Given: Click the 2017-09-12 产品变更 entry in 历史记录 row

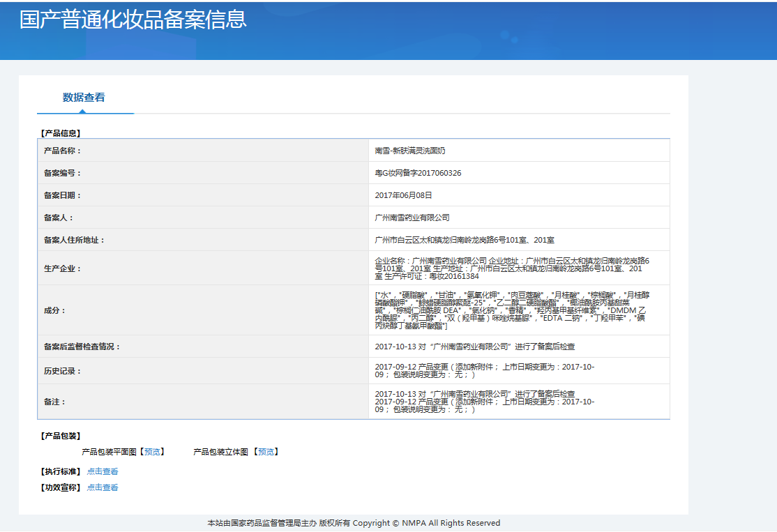Looking at the screenshot, I should pyautogui.click(x=485, y=371).
